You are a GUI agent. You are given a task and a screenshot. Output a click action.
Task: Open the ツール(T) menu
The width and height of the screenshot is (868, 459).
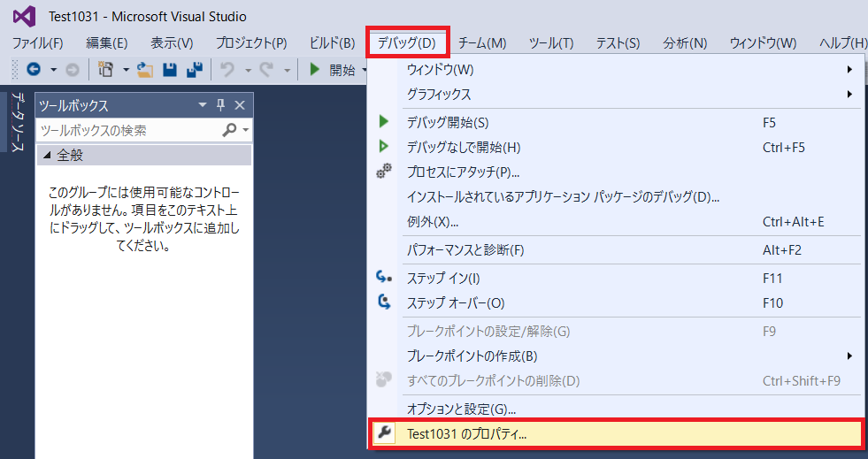[551, 42]
